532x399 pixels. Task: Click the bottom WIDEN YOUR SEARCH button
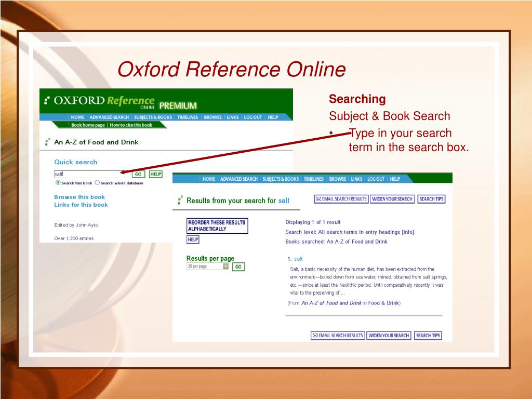point(389,336)
